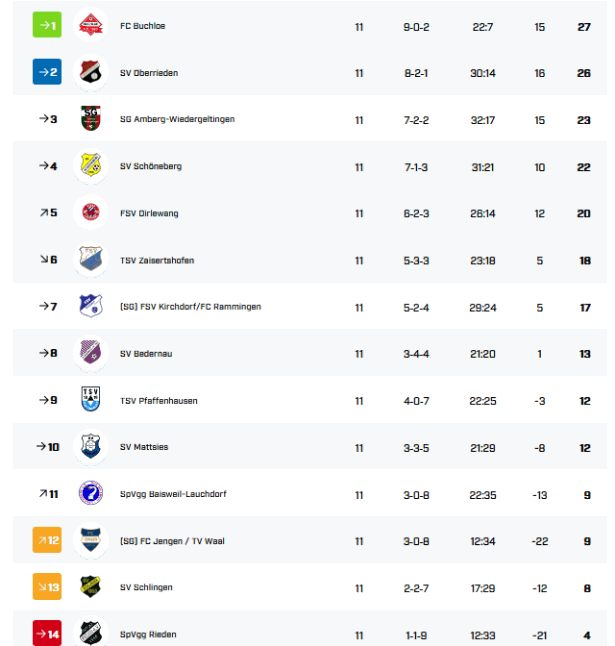This screenshot has width=615, height=646.
Task: Click the SpVgg Rieden club crest
Action: (91, 633)
